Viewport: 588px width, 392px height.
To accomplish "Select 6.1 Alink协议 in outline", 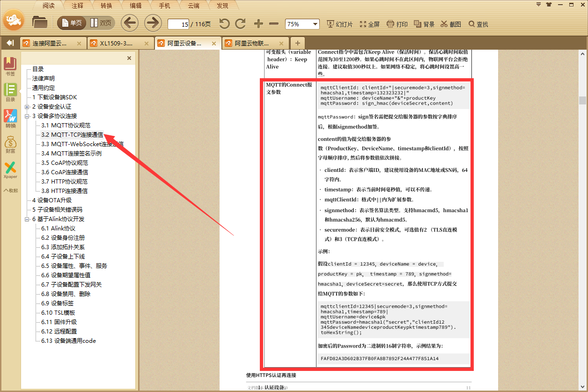I will pos(58,229).
